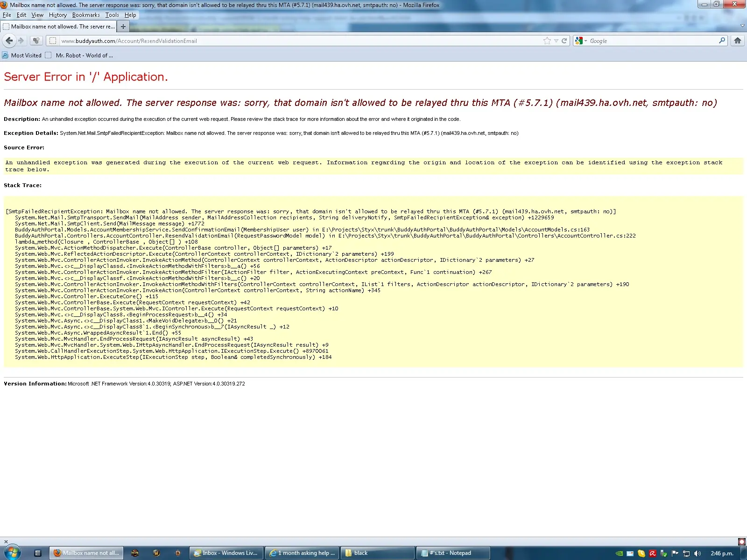Click the site identity icon in address bar

53,41
